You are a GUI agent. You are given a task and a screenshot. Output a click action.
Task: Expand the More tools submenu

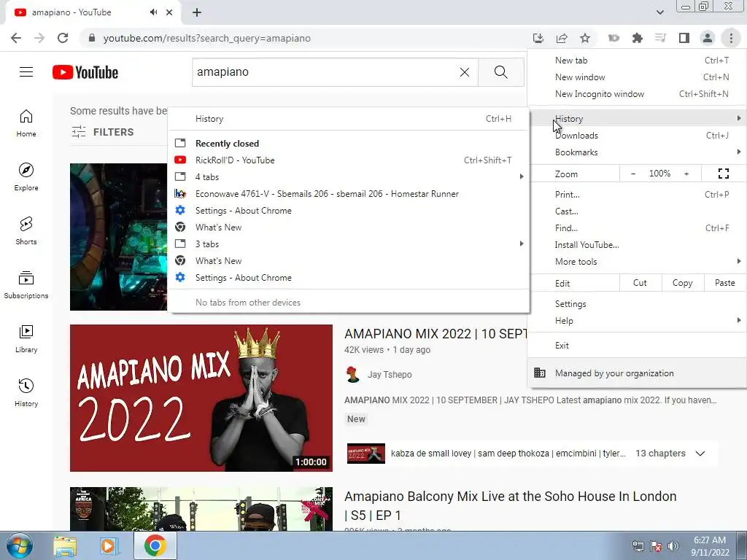[637, 262]
